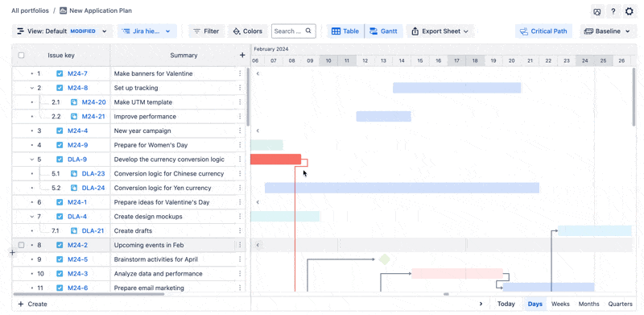Switch timeline scale to Quarters

tap(620, 304)
